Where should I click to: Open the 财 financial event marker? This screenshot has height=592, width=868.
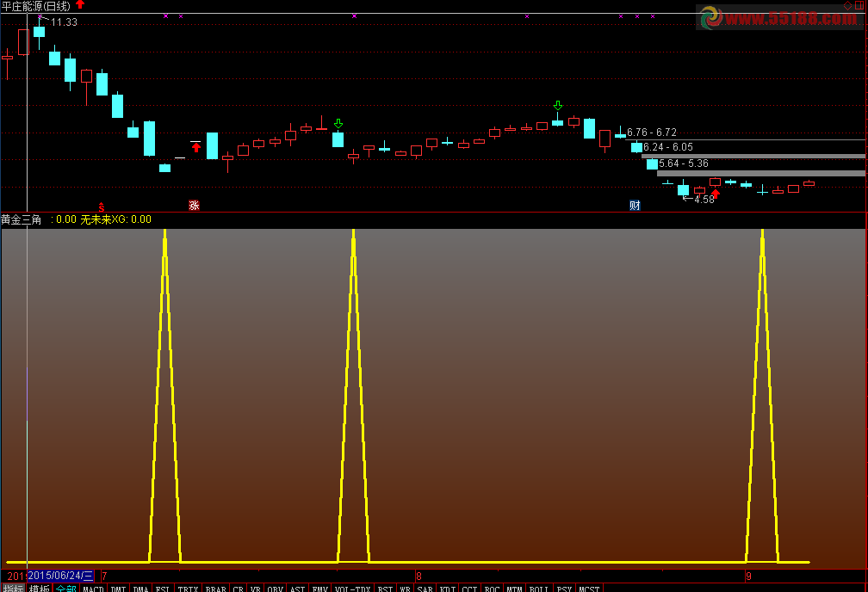(635, 206)
